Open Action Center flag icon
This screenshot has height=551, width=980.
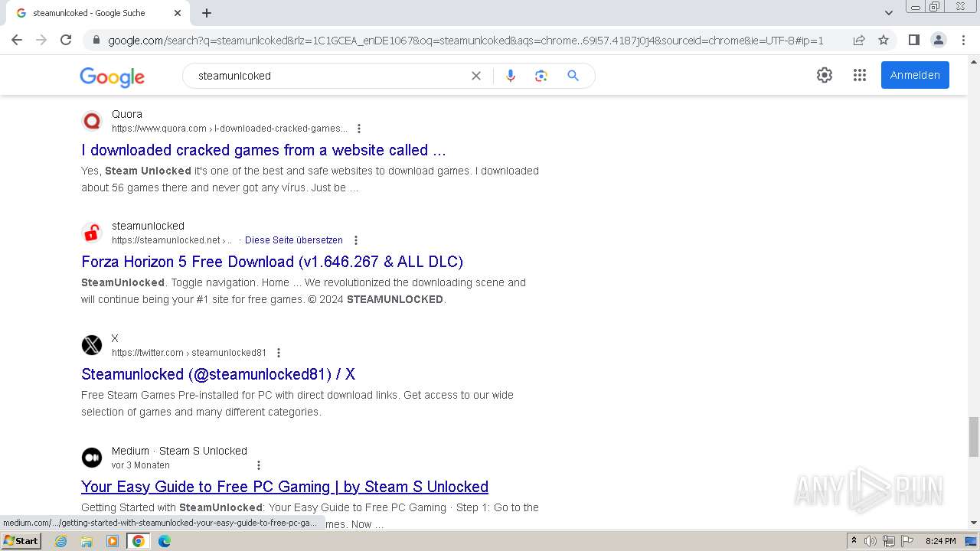tap(906, 541)
